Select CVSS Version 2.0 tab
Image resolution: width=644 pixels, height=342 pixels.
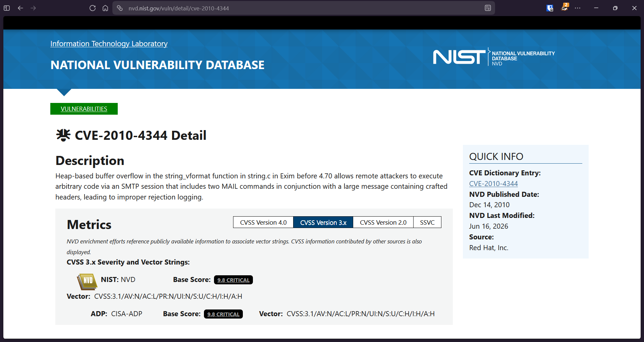tap(383, 222)
